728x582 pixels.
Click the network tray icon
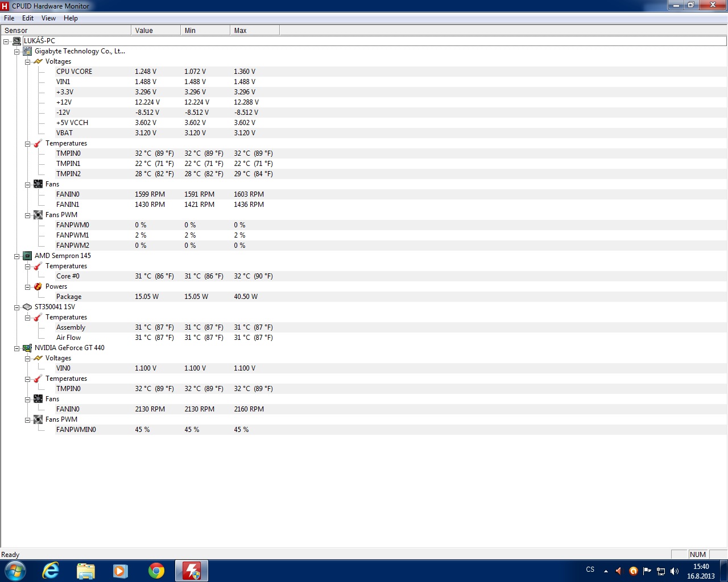(x=661, y=571)
